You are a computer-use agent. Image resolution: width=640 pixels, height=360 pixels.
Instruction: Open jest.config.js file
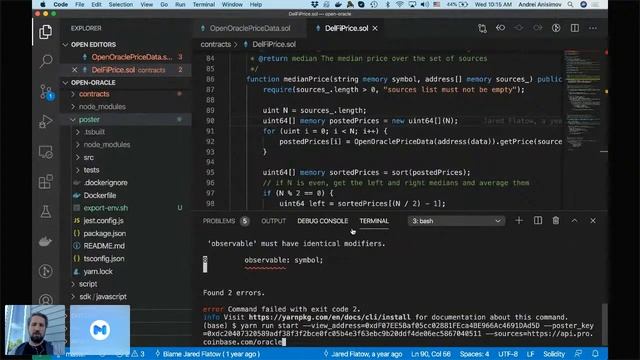click(103, 221)
